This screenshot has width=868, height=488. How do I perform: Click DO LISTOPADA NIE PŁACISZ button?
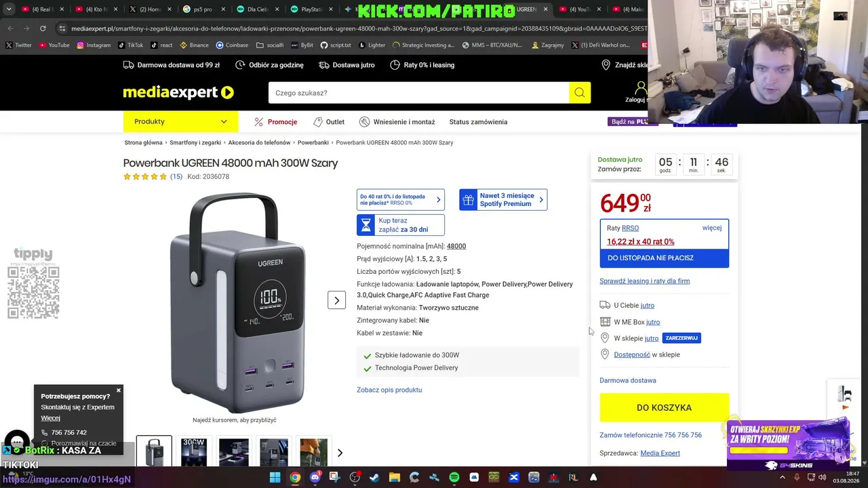click(664, 258)
